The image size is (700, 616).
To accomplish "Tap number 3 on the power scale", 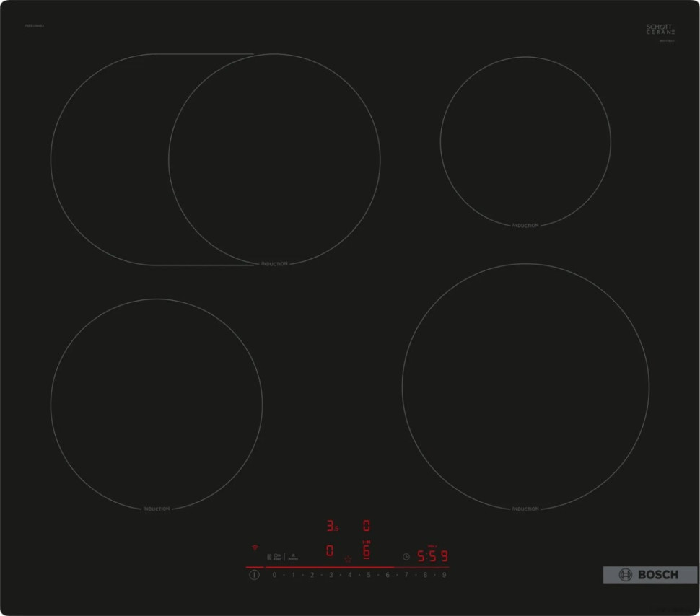I will click(x=331, y=575).
